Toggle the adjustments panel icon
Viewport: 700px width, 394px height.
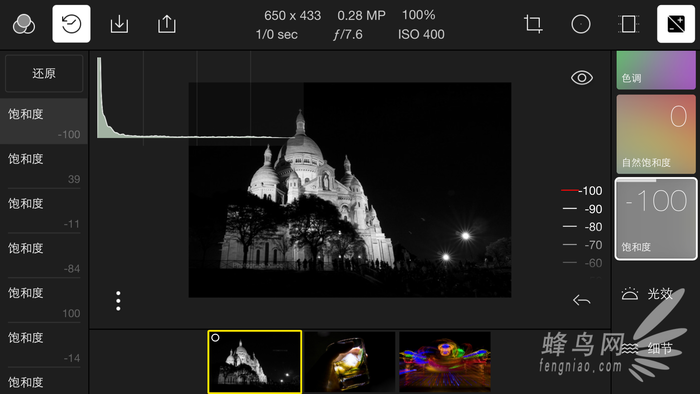click(676, 24)
